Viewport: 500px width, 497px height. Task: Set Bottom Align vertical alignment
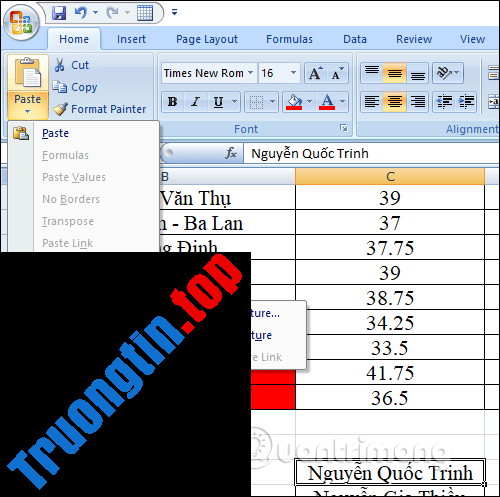tap(417, 73)
